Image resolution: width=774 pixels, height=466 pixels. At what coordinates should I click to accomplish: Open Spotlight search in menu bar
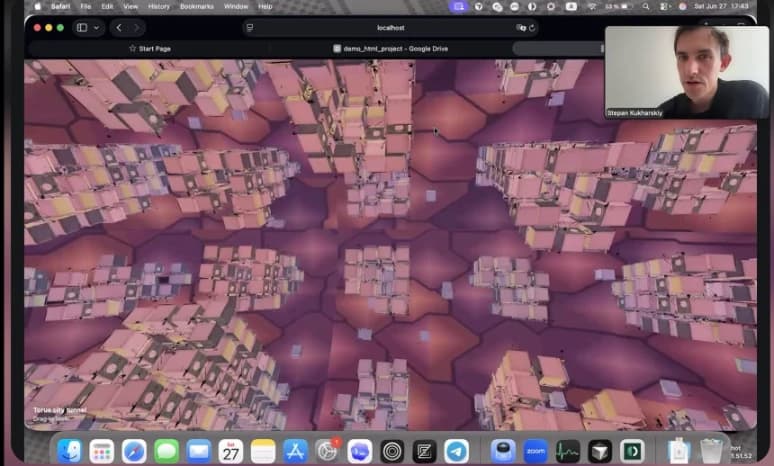click(x=646, y=6)
